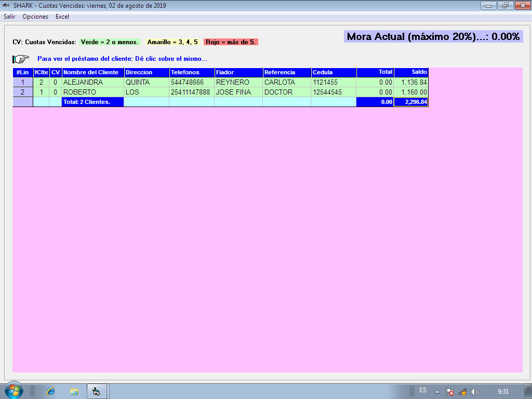Click the volume speaker tray icon
Viewport: 532px width, 399px height.
[474, 392]
